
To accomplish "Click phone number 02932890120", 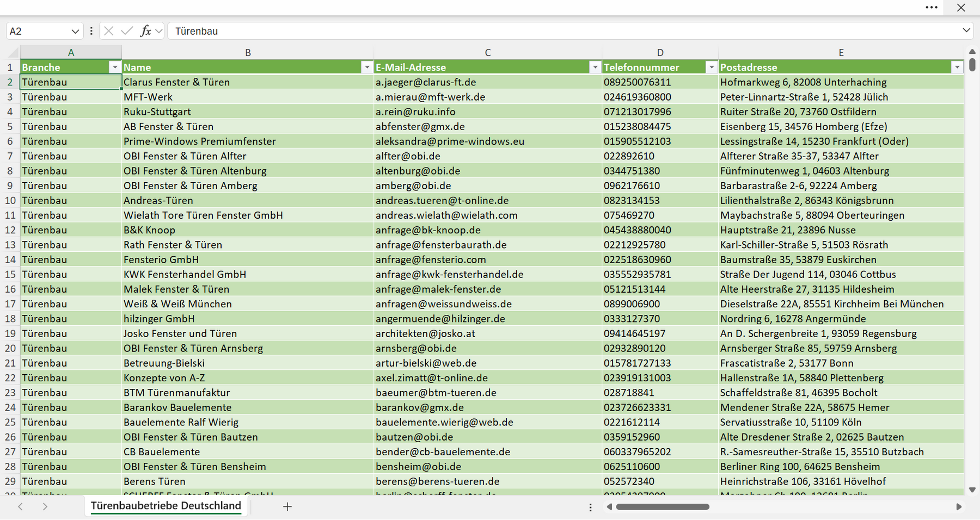I will click(660, 348).
